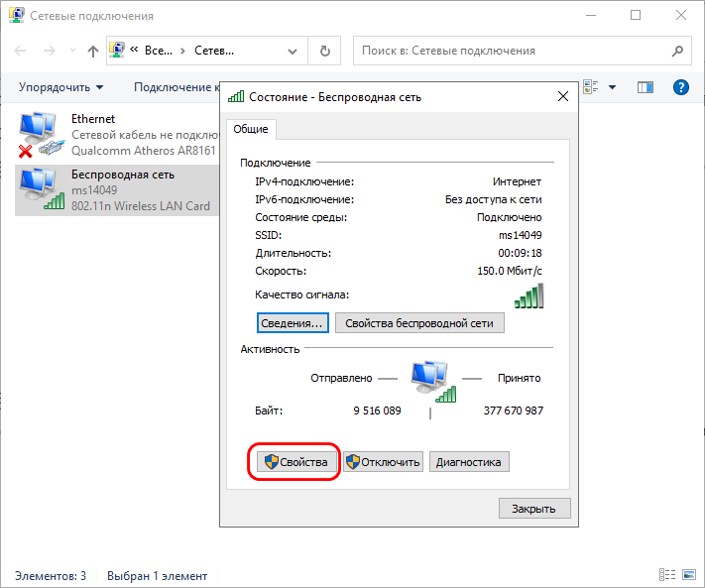Click the Элементов: 3 status bar text
The height and width of the screenshot is (588, 705).
pyautogui.click(x=51, y=576)
